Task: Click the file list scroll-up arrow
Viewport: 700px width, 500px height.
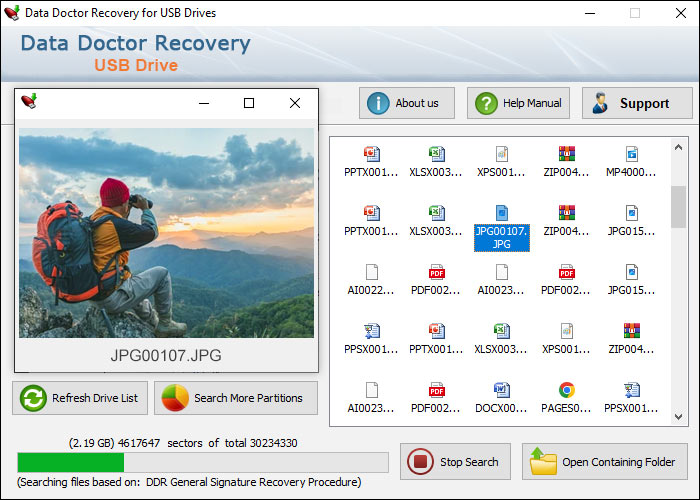Action: [x=679, y=147]
